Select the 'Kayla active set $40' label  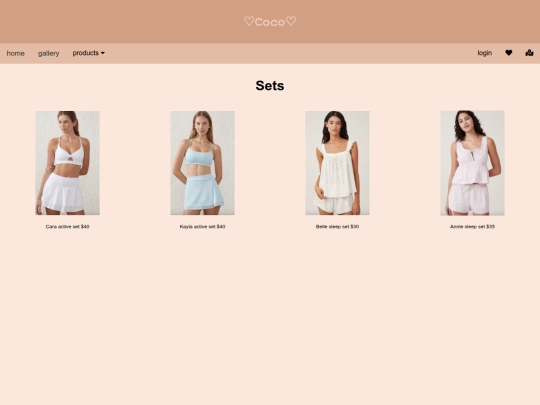click(x=202, y=227)
